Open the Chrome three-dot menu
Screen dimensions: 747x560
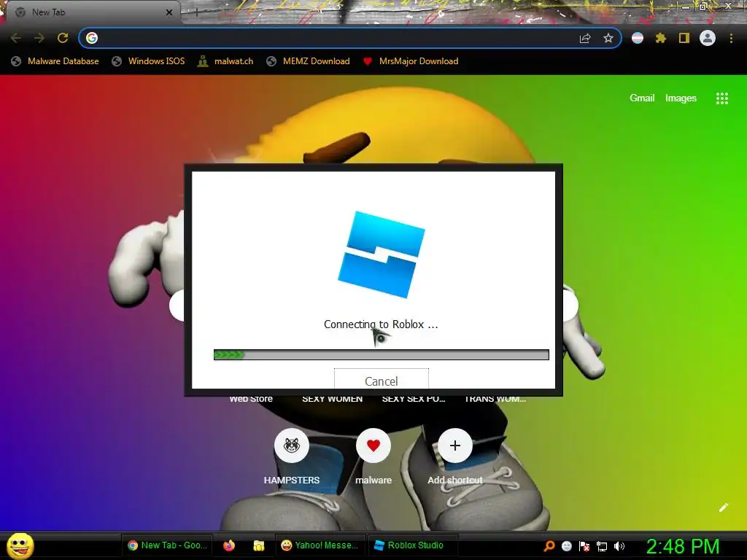[x=731, y=38]
